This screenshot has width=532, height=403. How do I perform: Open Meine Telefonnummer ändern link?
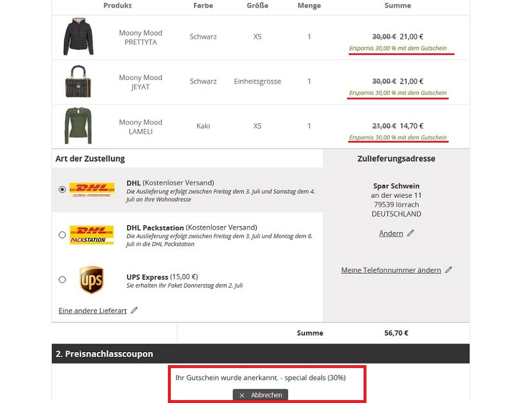point(391,270)
